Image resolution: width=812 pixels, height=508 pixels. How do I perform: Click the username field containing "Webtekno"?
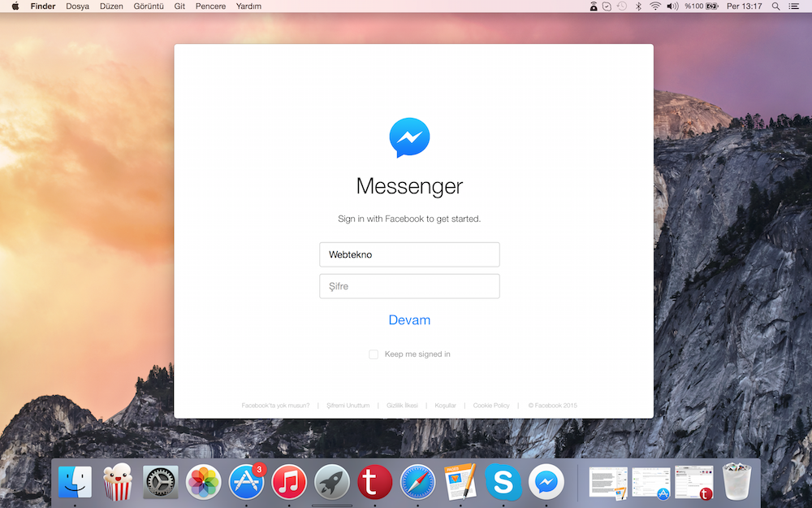click(x=409, y=254)
